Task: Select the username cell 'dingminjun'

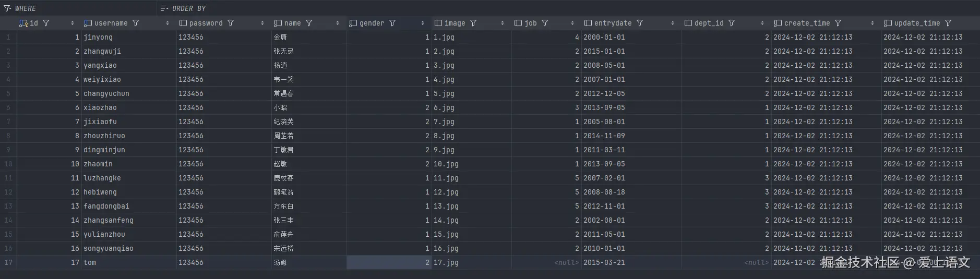Action: click(x=129, y=150)
